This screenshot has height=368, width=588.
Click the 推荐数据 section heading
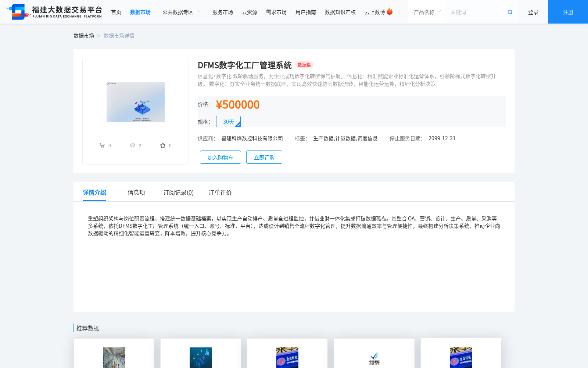[x=88, y=328]
